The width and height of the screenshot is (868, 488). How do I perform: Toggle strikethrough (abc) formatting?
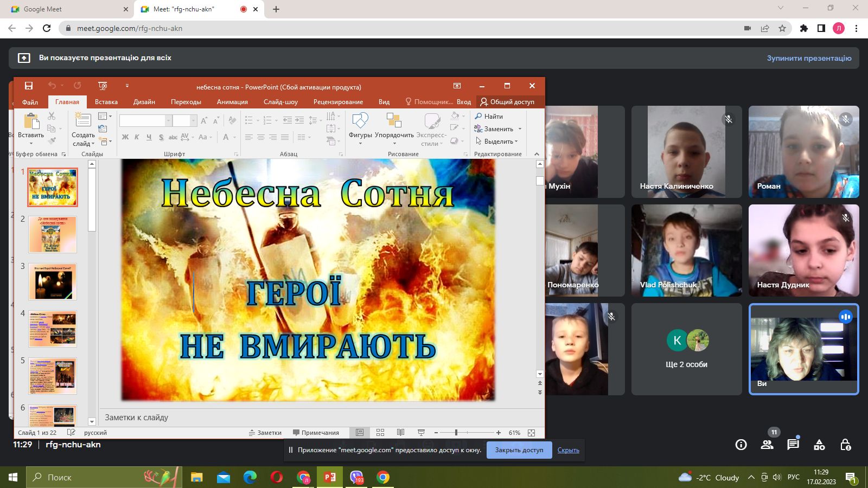173,137
